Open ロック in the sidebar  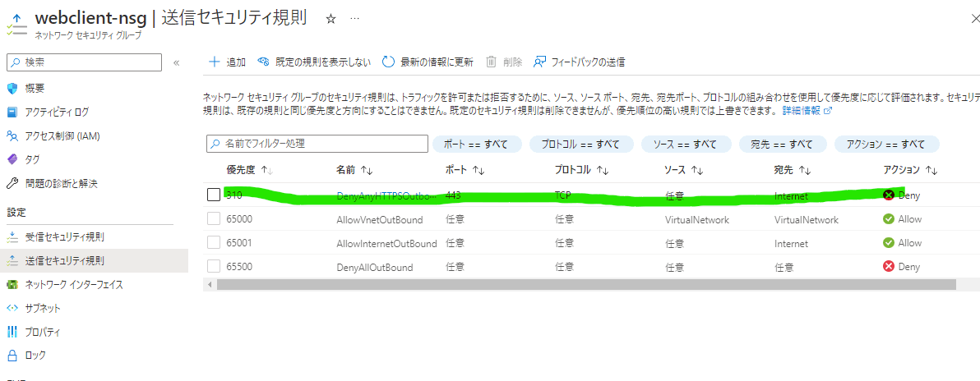[35, 356]
